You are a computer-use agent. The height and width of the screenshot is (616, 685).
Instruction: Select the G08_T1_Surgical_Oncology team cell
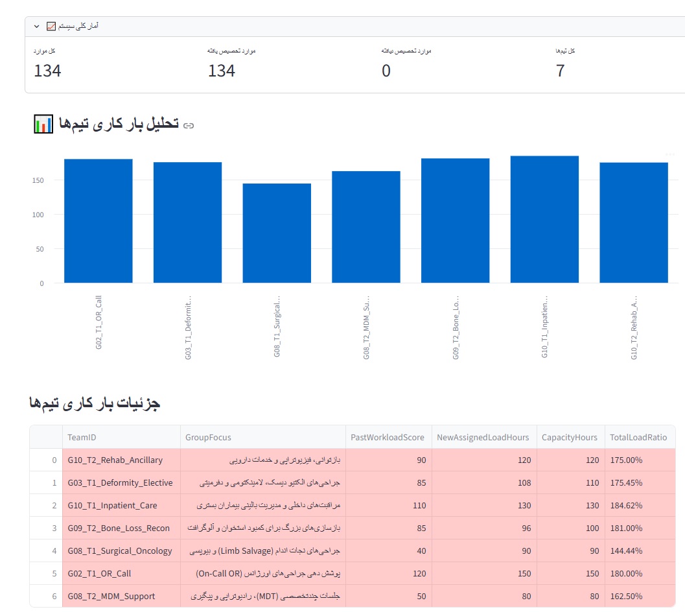point(121,551)
